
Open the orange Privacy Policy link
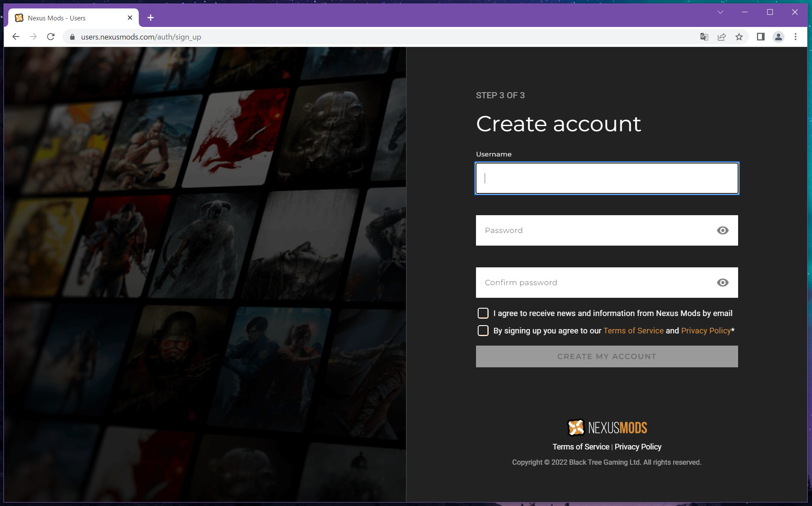point(706,331)
